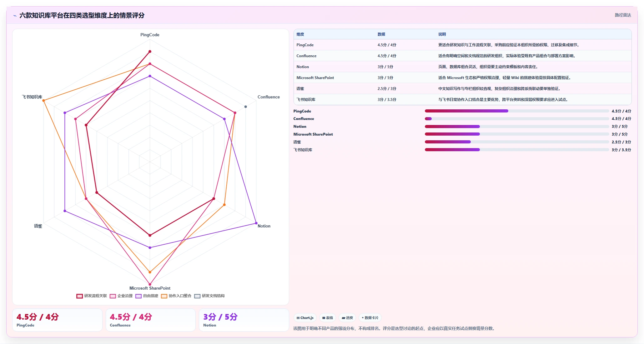Select the 进度 chip

point(347,318)
